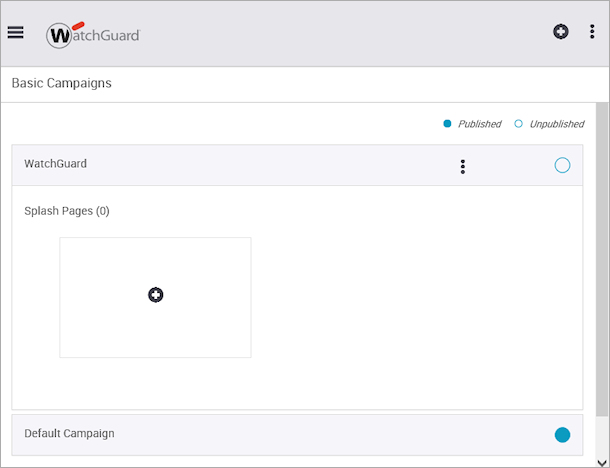
Task: Click the vertical scrollbar track
Action: coord(602,280)
